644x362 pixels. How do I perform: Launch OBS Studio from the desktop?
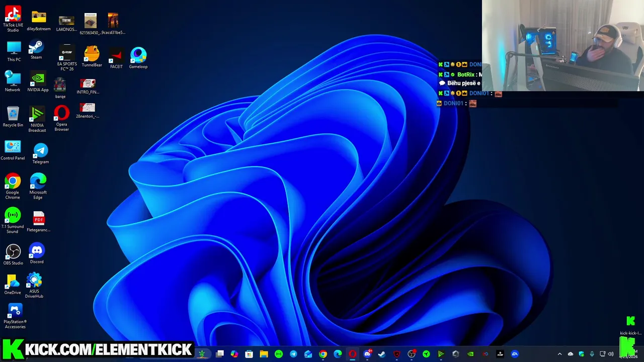(x=13, y=254)
